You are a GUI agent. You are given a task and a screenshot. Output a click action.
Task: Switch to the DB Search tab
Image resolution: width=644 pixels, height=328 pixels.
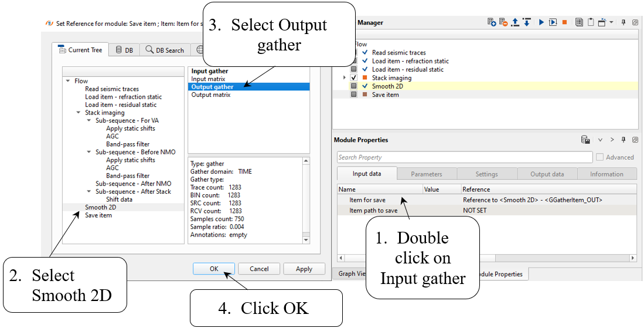point(165,50)
